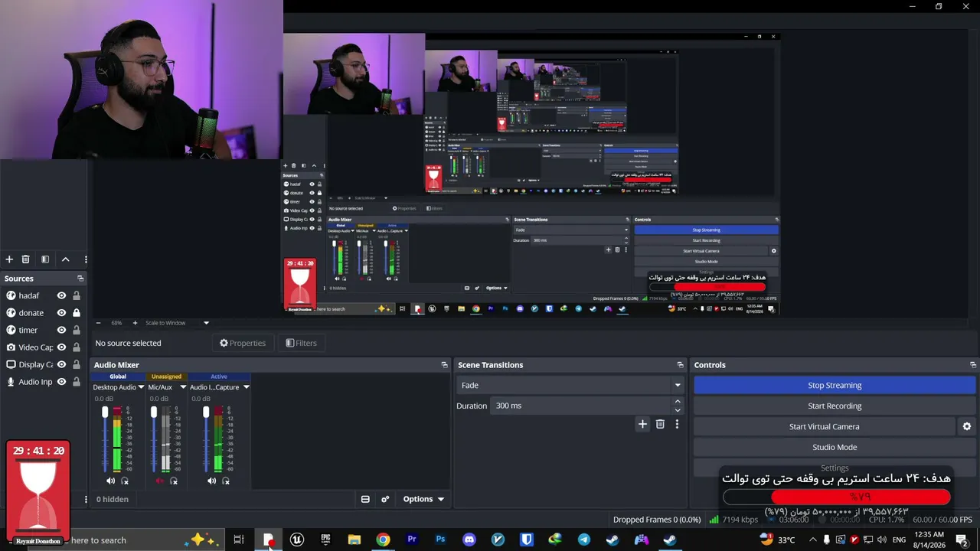Image resolution: width=980 pixels, height=551 pixels.
Task: Undock the Scene Transitions panel
Action: [x=680, y=365]
